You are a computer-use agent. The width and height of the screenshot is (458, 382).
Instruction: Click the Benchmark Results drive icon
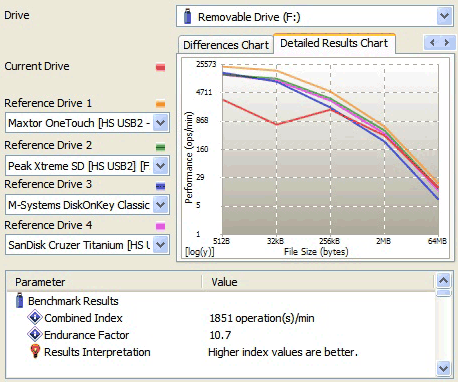point(20,300)
